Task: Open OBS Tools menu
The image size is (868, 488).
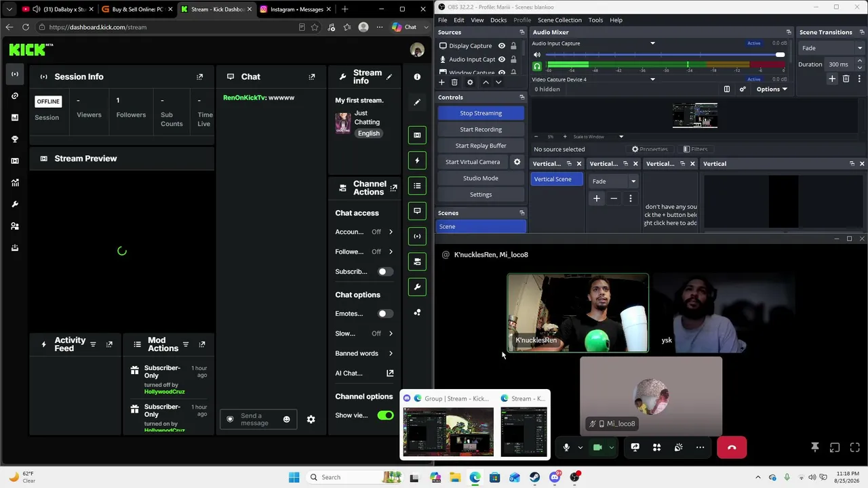Action: coord(595,20)
